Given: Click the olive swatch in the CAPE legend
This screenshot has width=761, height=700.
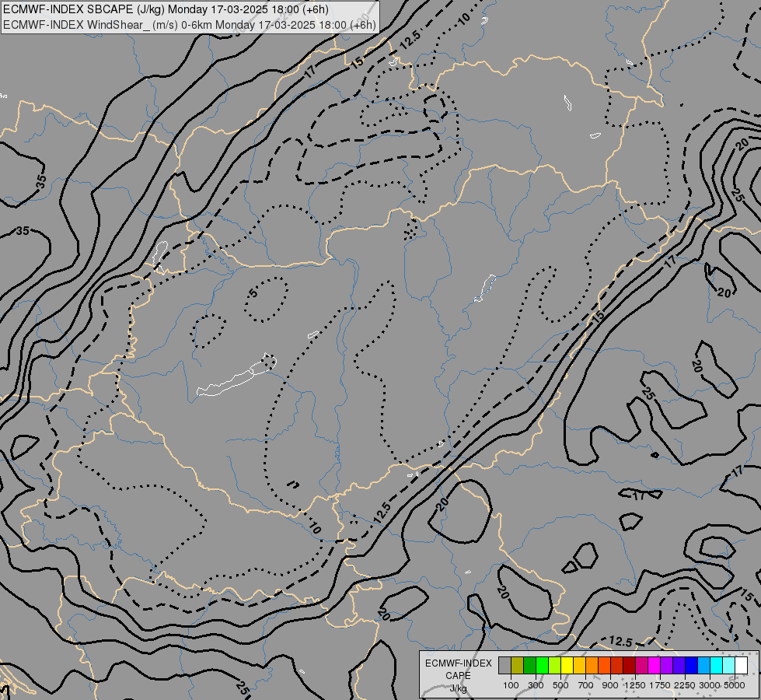Looking at the screenshot, I should click(x=518, y=666).
